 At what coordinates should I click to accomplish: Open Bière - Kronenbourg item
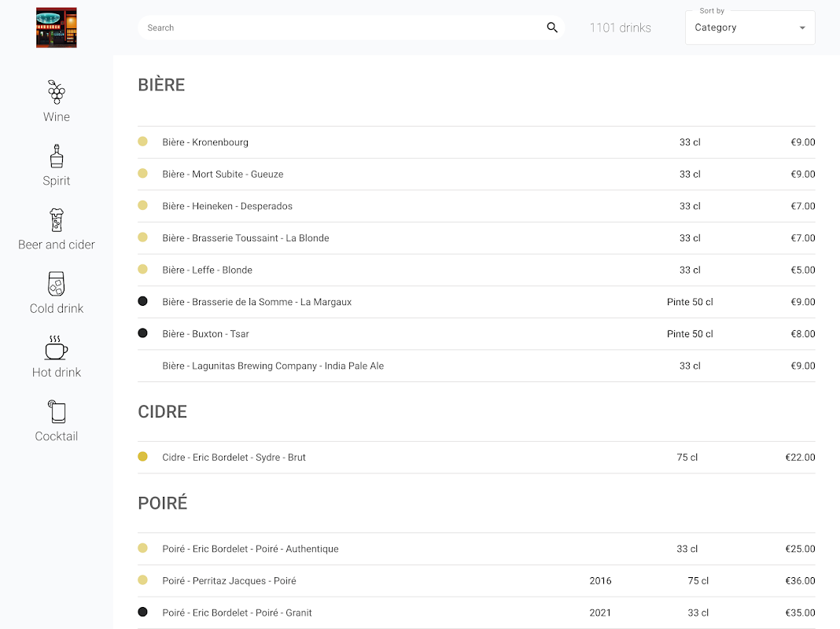point(477,142)
